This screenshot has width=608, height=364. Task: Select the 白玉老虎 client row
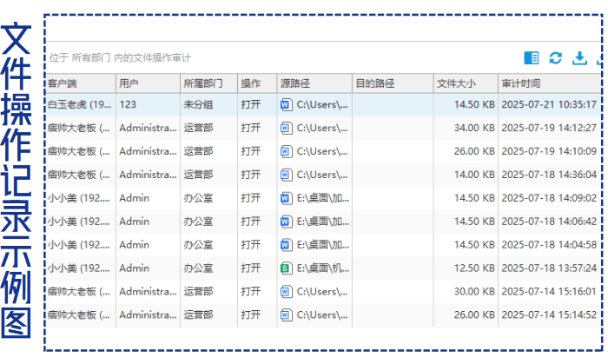[x=79, y=104]
